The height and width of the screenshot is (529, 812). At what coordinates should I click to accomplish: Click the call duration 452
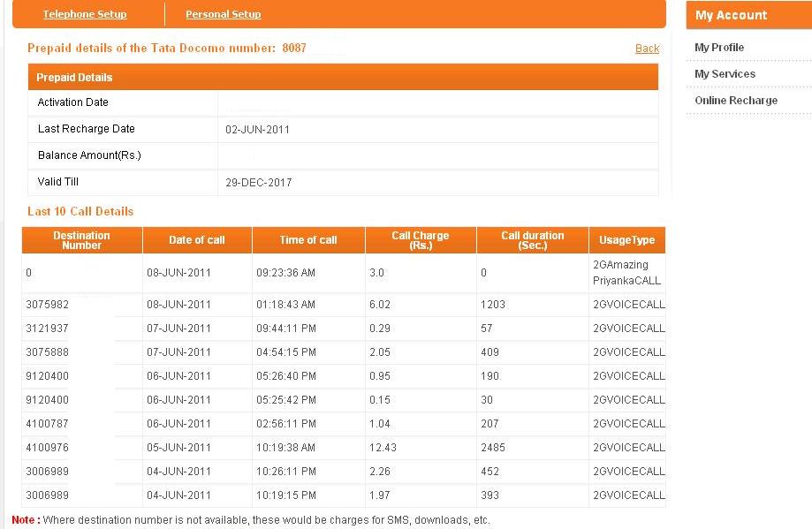(489, 471)
